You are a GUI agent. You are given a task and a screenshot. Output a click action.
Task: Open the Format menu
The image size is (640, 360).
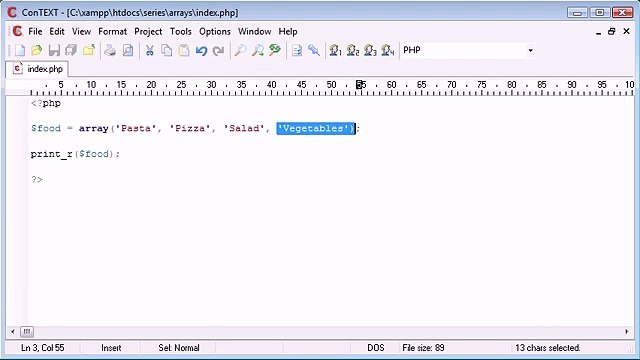pos(113,31)
